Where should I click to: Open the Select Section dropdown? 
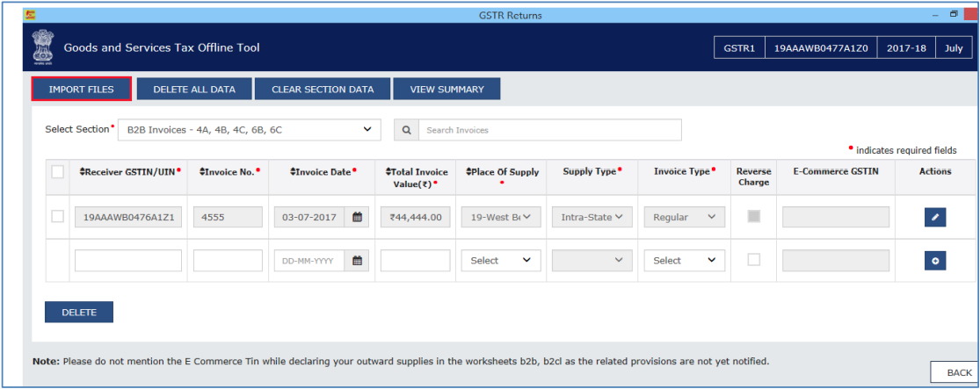(x=249, y=130)
